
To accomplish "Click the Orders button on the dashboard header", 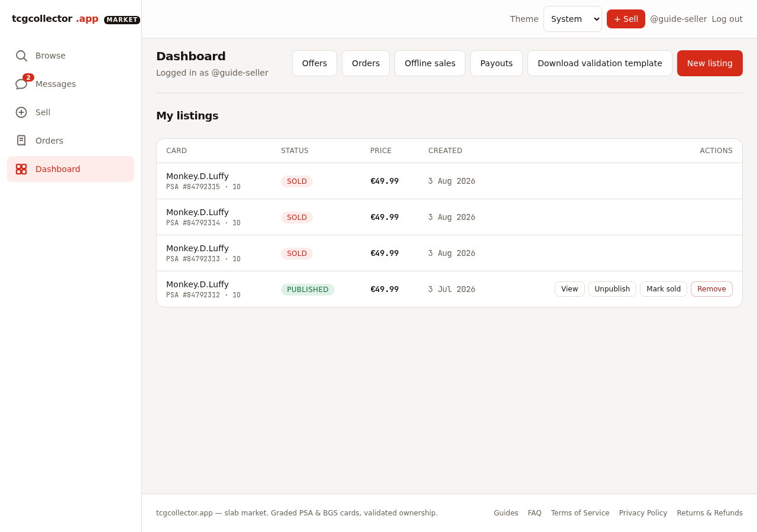I will 365,63.
